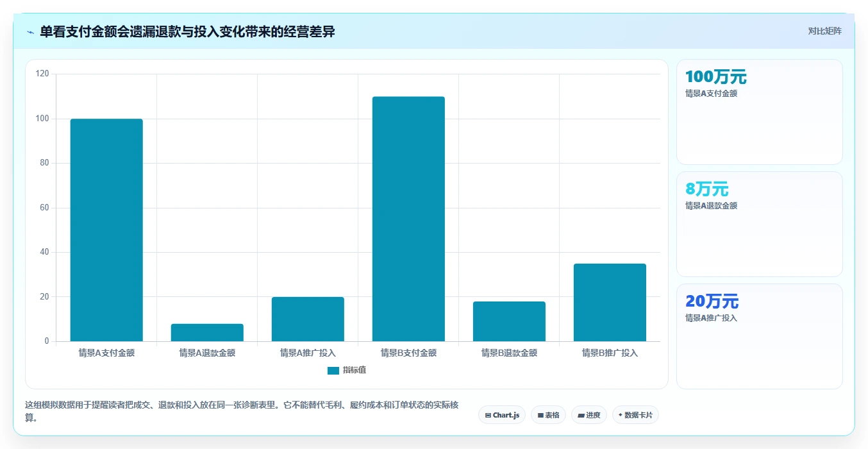Screen dimensions: 868x449
Task: Click the 情景B退款金额 bar in chart
Action: (509, 321)
